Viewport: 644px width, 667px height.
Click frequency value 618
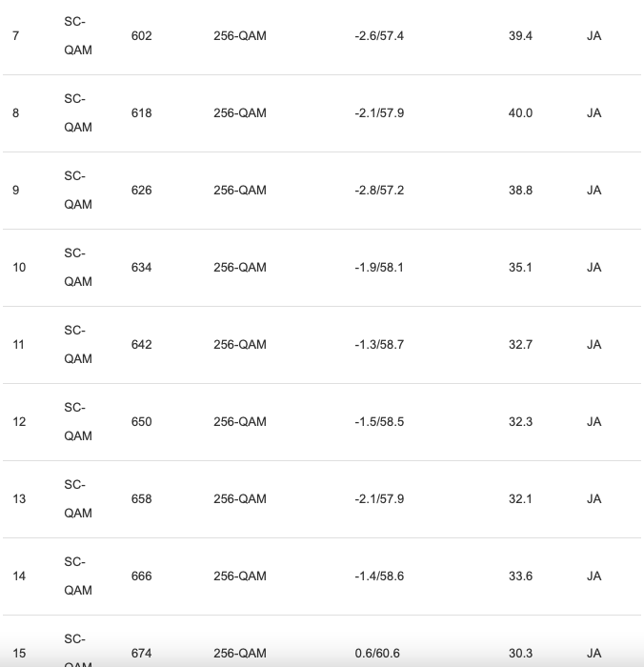[142, 113]
